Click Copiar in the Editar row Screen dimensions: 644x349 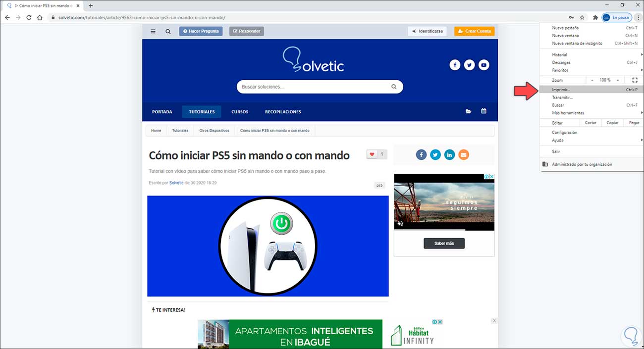point(613,123)
